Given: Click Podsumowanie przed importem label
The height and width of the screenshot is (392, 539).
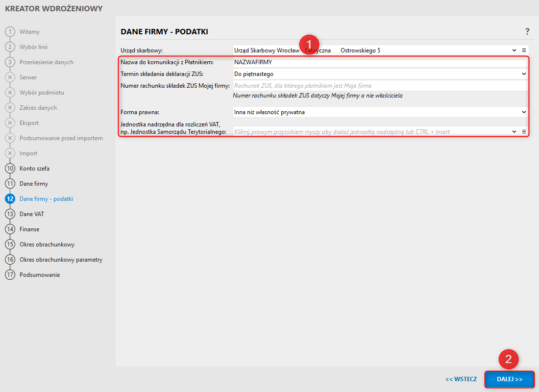Looking at the screenshot, I should point(61,138).
